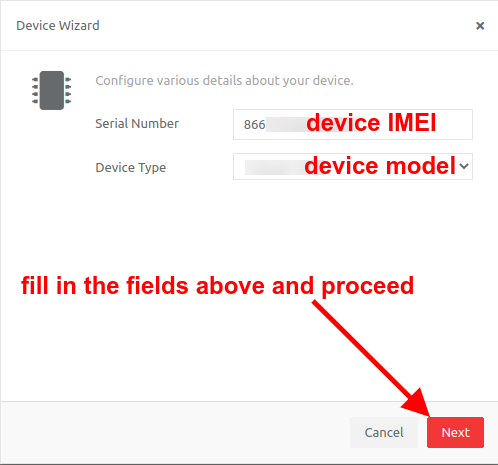Image resolution: width=498 pixels, height=465 pixels.
Task: Click the red 'device IMEI' annotation
Action: [x=371, y=122]
